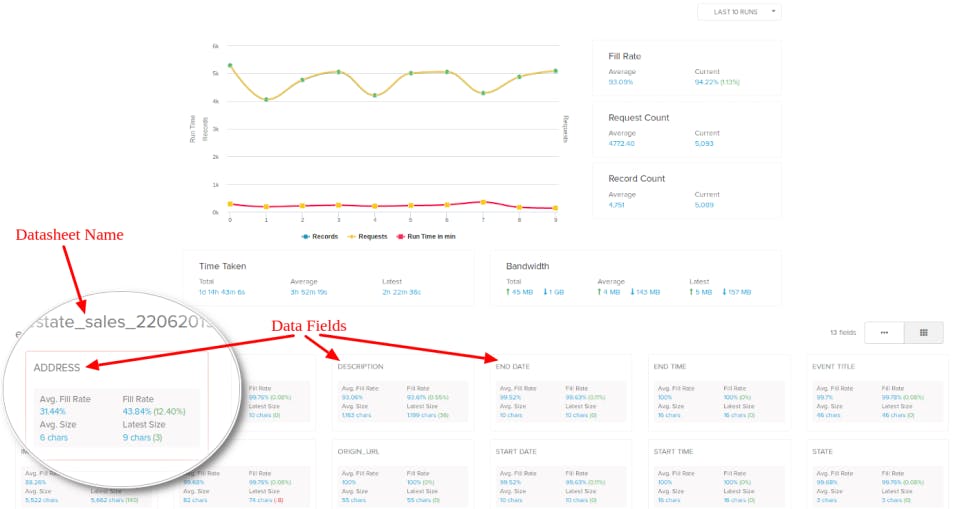Click the Run Time in min legend marker
This screenshot has height=509, width=960.
tap(401, 236)
